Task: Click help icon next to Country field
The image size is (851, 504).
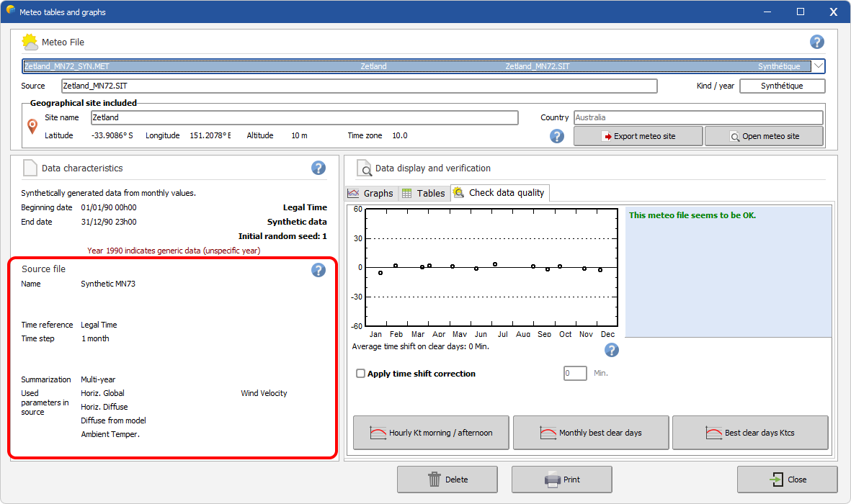Action: [x=557, y=136]
